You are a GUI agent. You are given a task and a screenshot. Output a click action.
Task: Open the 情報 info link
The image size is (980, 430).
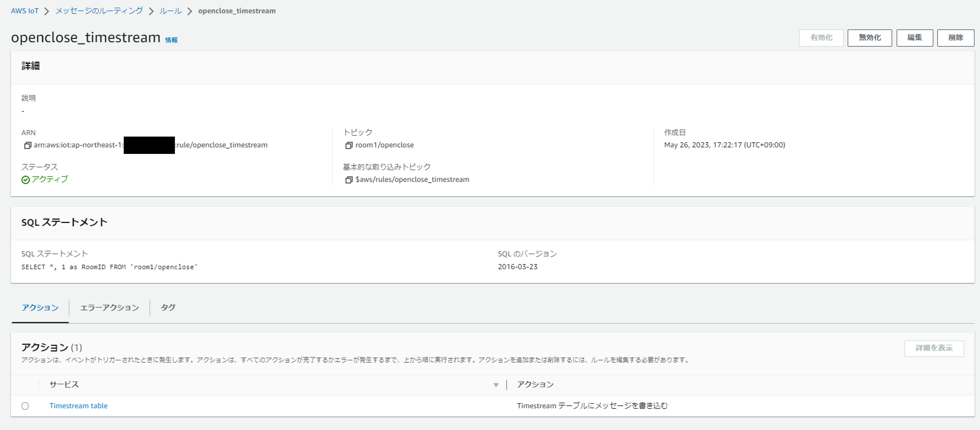[171, 40]
